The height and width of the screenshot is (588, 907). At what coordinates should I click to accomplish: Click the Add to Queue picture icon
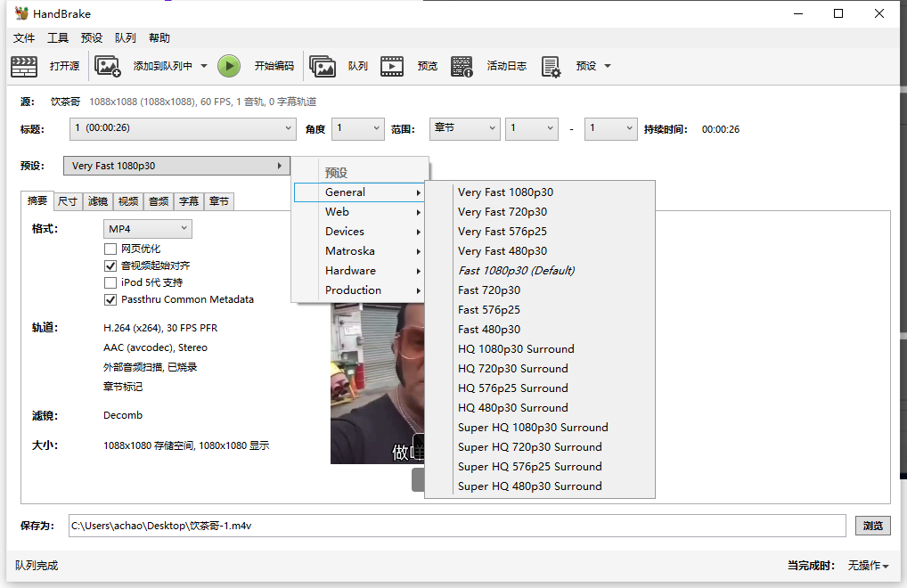coord(108,66)
